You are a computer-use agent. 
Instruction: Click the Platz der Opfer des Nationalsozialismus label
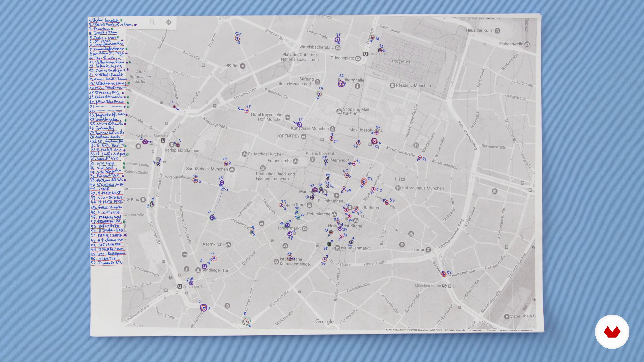[300, 57]
